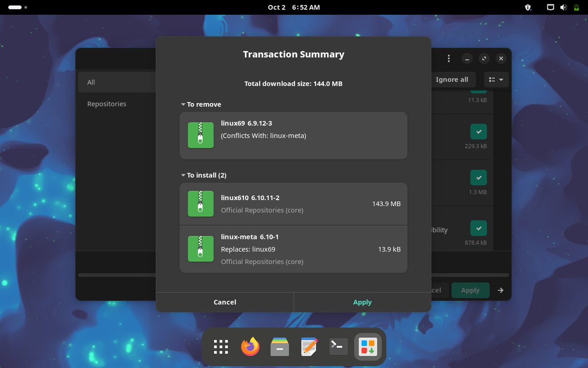Click the right arrow next to background Apply
The height and width of the screenshot is (368, 588).
500,290
